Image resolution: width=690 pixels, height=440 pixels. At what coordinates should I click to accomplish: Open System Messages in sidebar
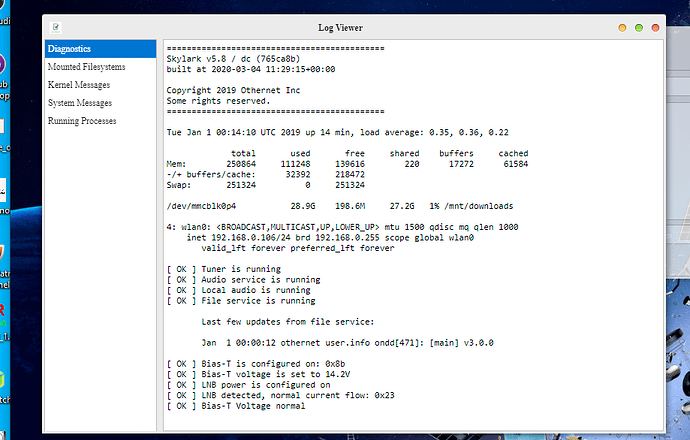tap(80, 102)
